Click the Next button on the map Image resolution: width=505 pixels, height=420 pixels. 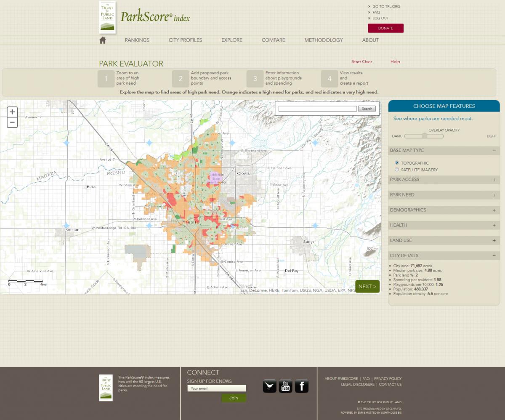[x=367, y=286]
